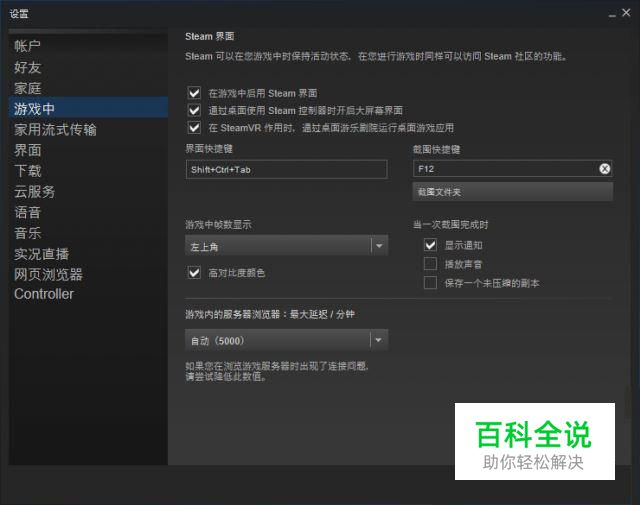Open the 网页浏览器 settings section
This screenshot has width=640, height=505.
(x=88, y=274)
